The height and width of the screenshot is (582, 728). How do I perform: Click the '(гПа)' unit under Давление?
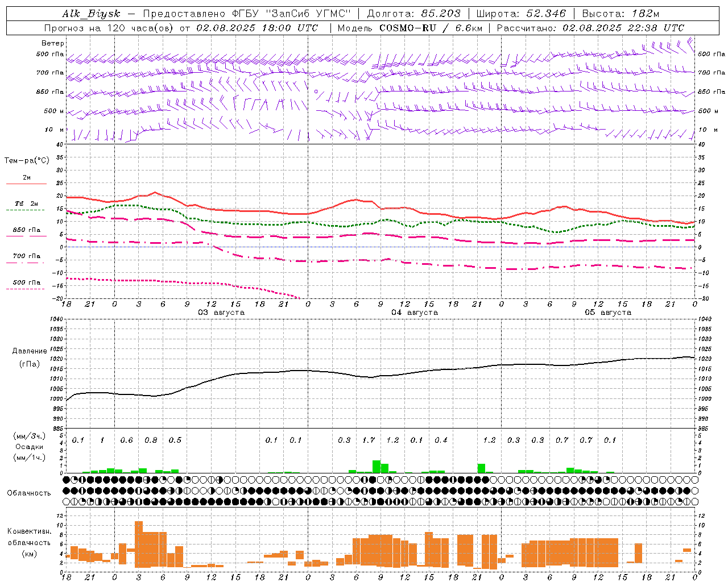[30, 364]
